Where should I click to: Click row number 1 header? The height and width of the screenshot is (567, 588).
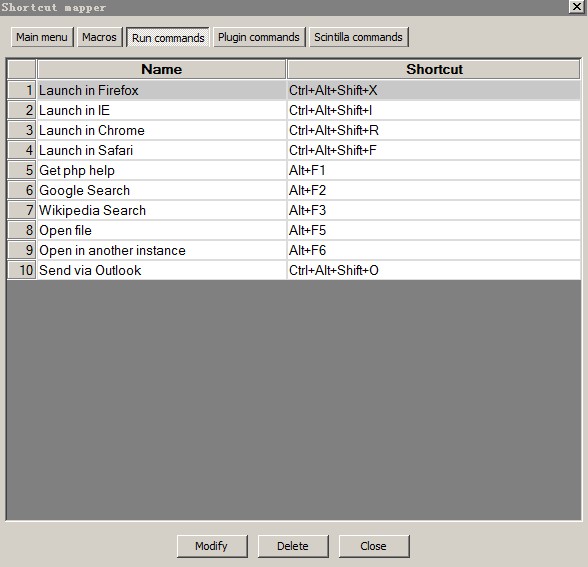[22, 90]
